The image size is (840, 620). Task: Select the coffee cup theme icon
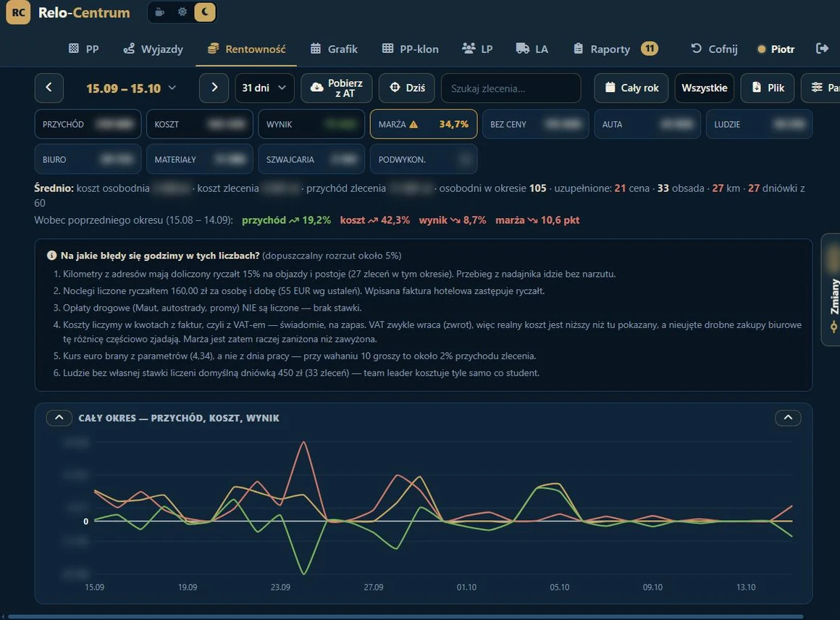pyautogui.click(x=159, y=12)
